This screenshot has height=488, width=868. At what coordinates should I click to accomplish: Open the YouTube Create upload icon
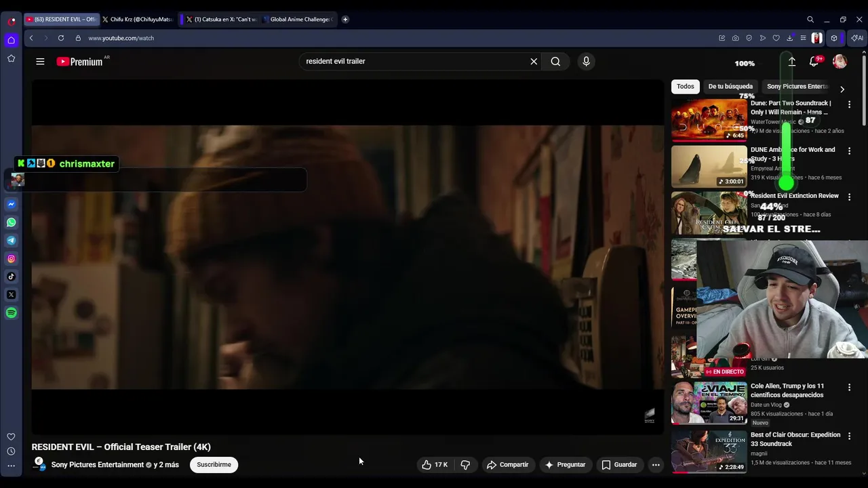[791, 62]
